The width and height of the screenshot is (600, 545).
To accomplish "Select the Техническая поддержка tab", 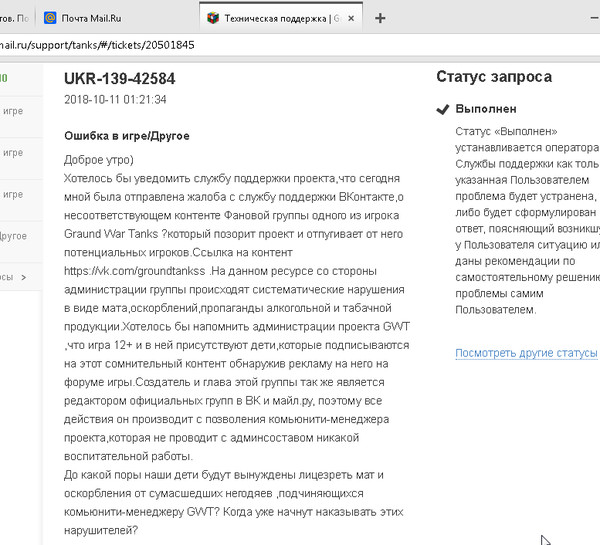I will pos(280,18).
